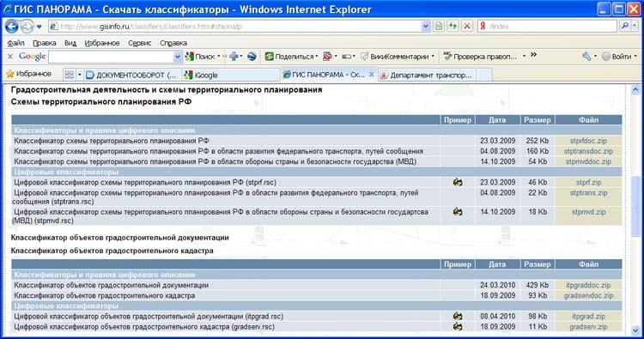The width and height of the screenshot is (644, 339).
Task: Click the compatibility view icon
Action: [x=439, y=27]
